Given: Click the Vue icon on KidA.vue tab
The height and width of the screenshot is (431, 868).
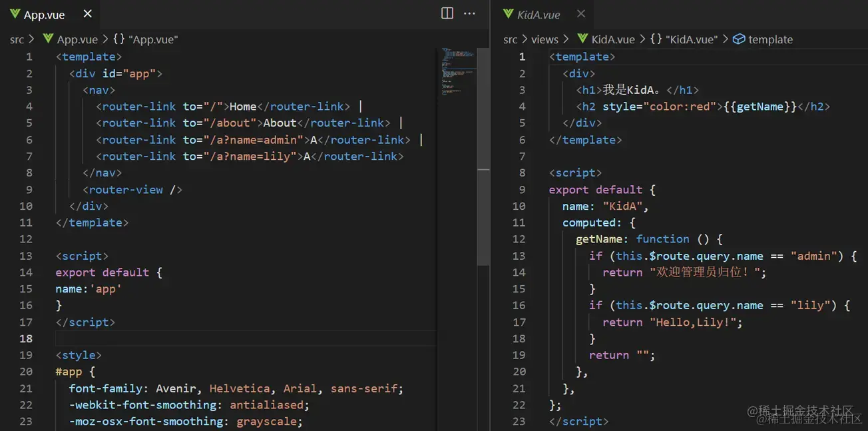Looking at the screenshot, I should pyautogui.click(x=509, y=14).
